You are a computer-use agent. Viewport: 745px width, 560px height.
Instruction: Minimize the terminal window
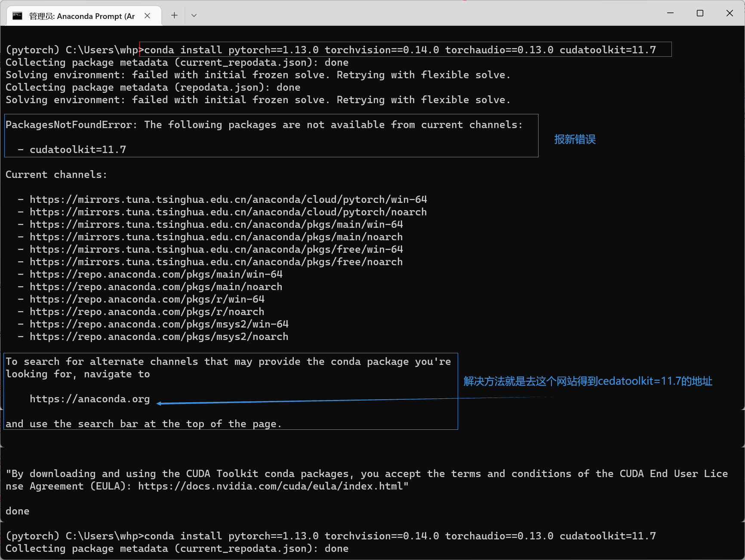[670, 13]
